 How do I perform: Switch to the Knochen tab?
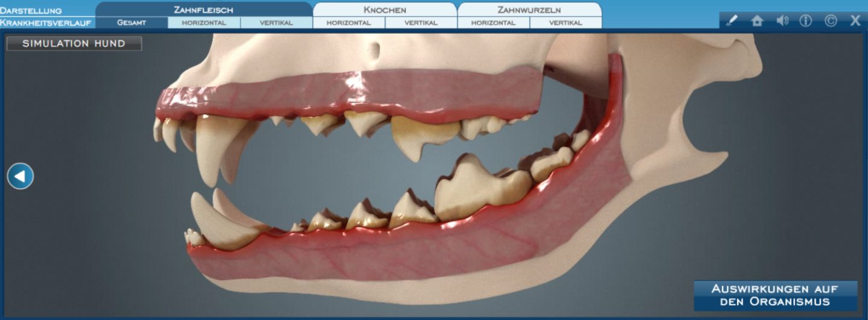[385, 10]
